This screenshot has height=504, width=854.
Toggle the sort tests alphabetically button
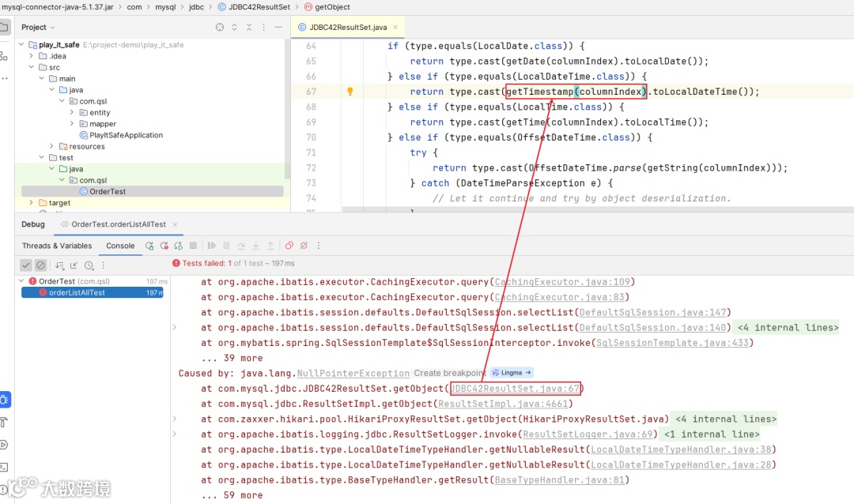(59, 265)
